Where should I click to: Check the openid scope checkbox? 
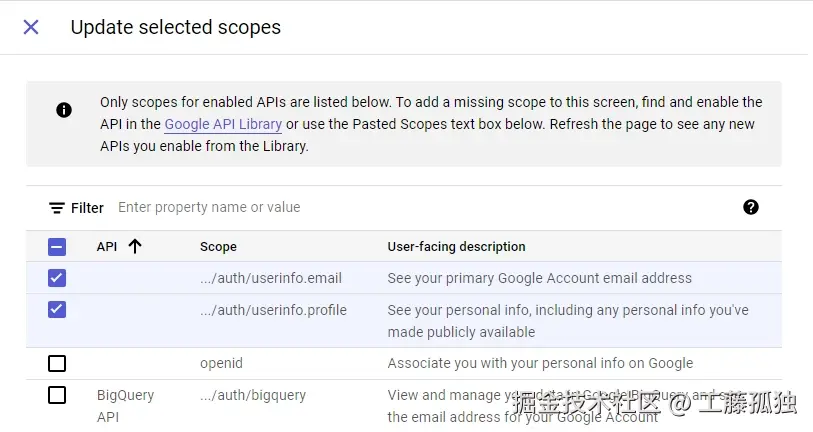pos(57,363)
